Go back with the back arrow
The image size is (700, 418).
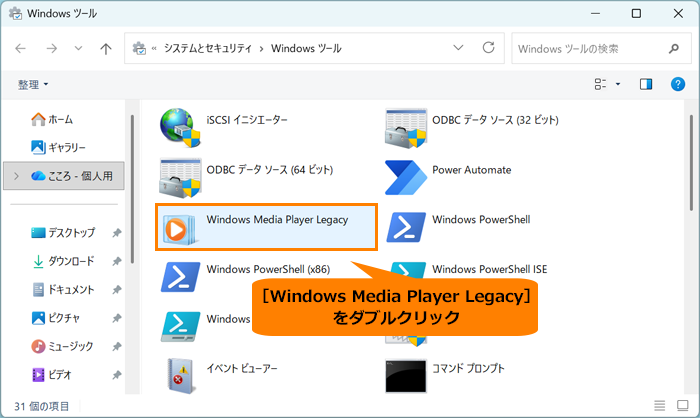tap(21, 48)
